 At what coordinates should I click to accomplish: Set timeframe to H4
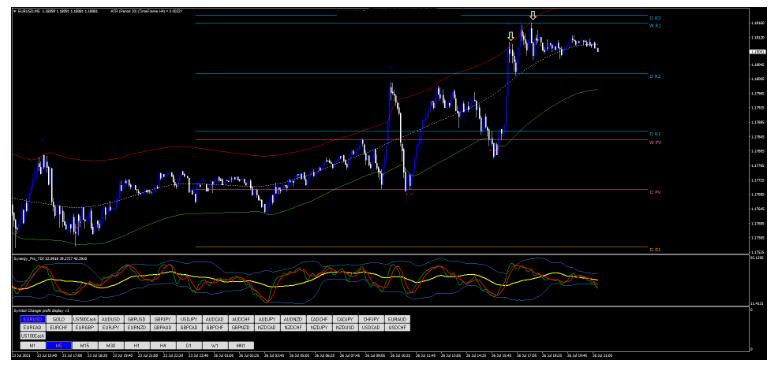click(163, 345)
